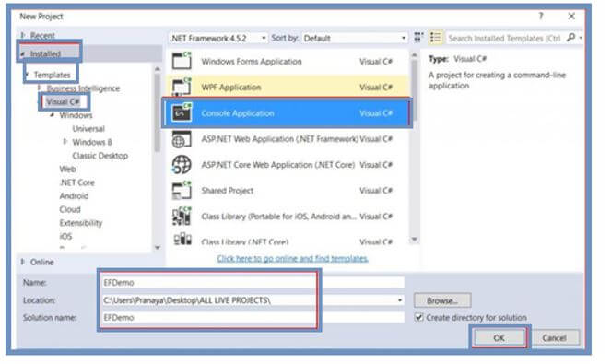Expand the Business Intelligence node
This screenshot has width=611, height=364.
point(40,88)
